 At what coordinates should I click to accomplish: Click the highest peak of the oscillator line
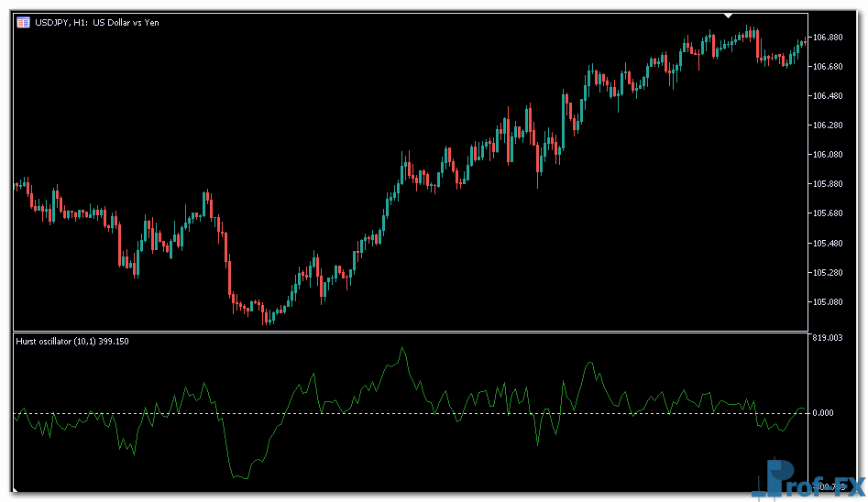click(401, 348)
